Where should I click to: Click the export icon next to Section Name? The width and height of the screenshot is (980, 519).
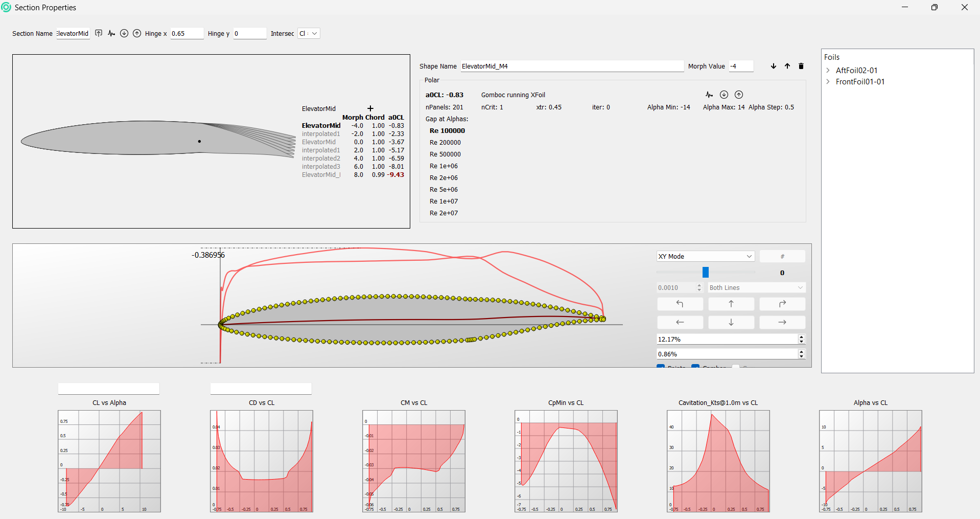(99, 33)
